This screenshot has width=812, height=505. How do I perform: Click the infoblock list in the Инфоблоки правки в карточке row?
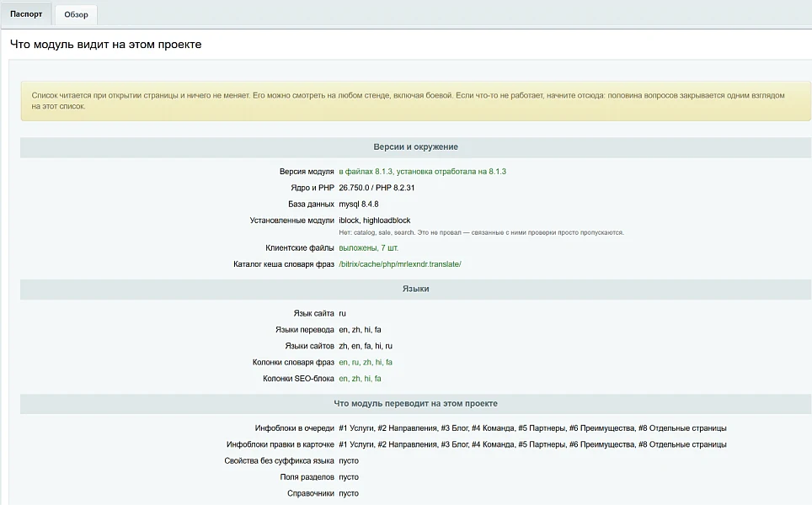click(532, 444)
